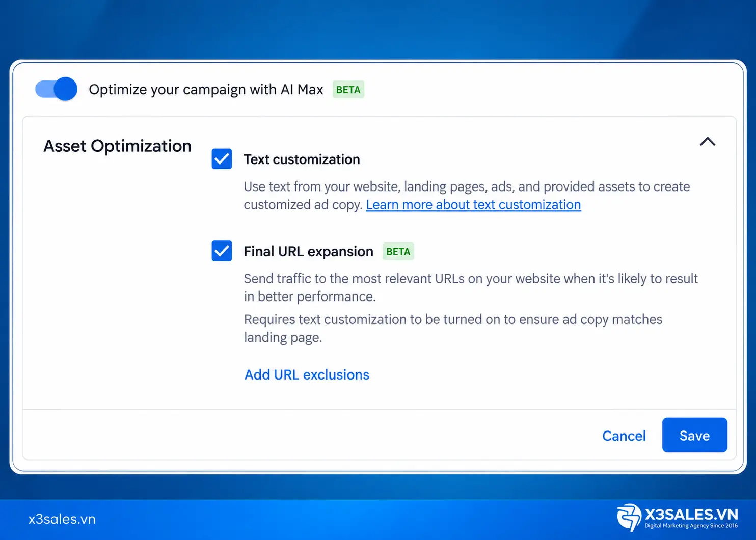Click the 'Text customization' option label
The image size is (756, 540).
coord(302,159)
